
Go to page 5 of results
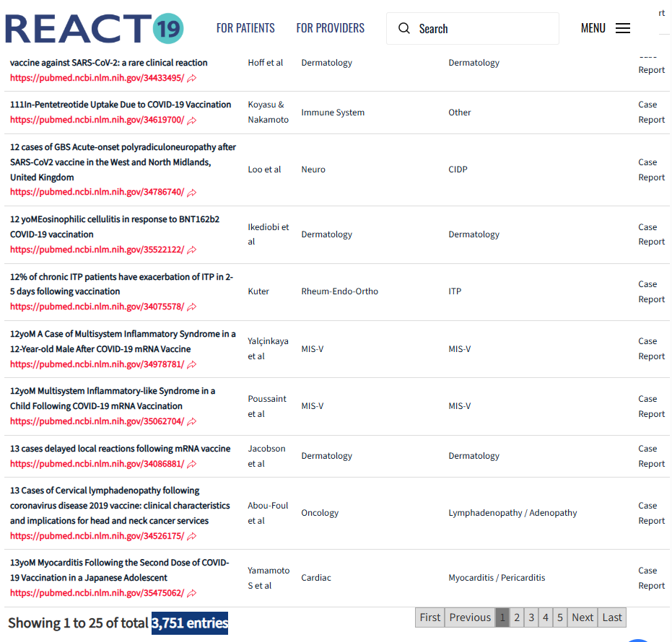(559, 617)
